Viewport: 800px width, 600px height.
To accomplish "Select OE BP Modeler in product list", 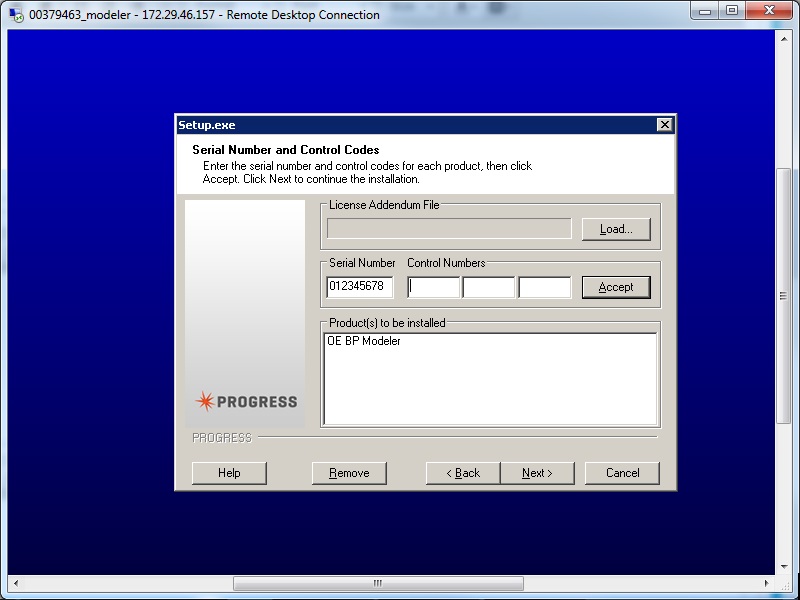I will pyautogui.click(x=364, y=342).
